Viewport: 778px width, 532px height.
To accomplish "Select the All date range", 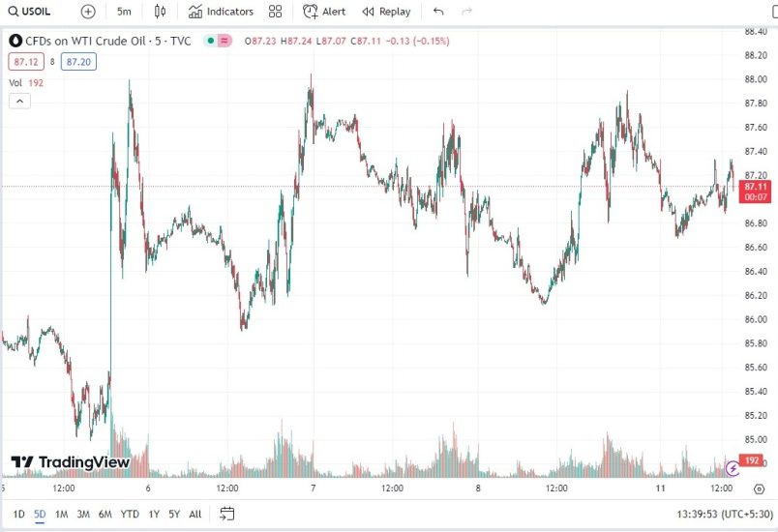I will [195, 514].
